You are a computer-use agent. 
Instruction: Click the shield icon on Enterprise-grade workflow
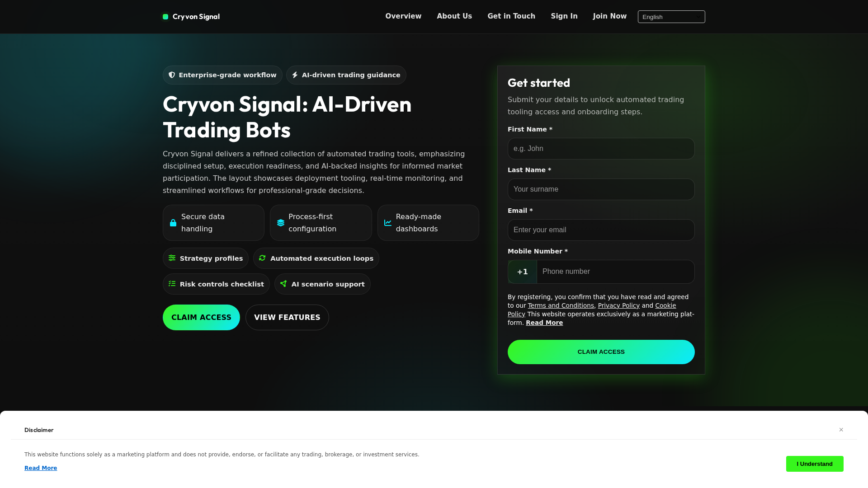(x=172, y=75)
